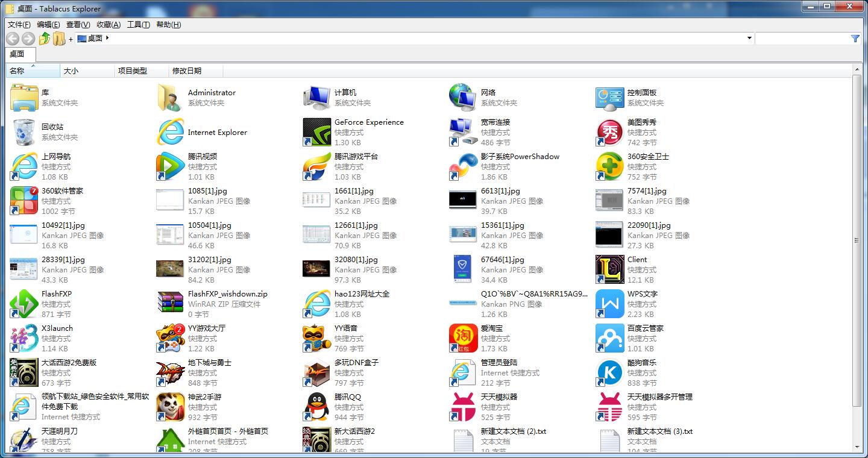The image size is (868, 458).
Task: Select the 百度云管家 icon
Action: pos(610,338)
